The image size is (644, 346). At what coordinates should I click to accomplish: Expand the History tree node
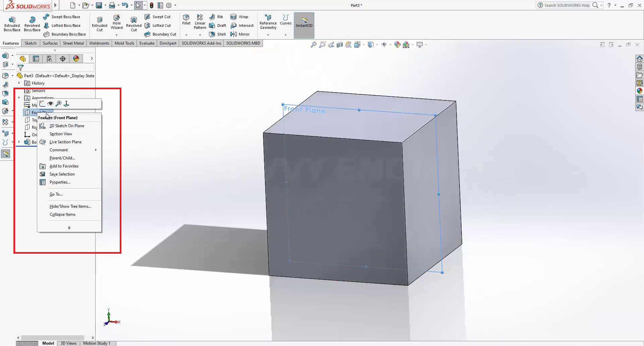click(19, 83)
